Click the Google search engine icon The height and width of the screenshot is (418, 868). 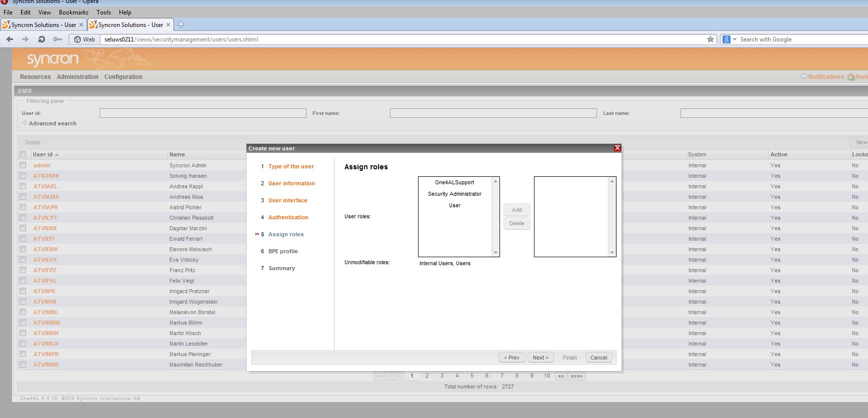726,39
